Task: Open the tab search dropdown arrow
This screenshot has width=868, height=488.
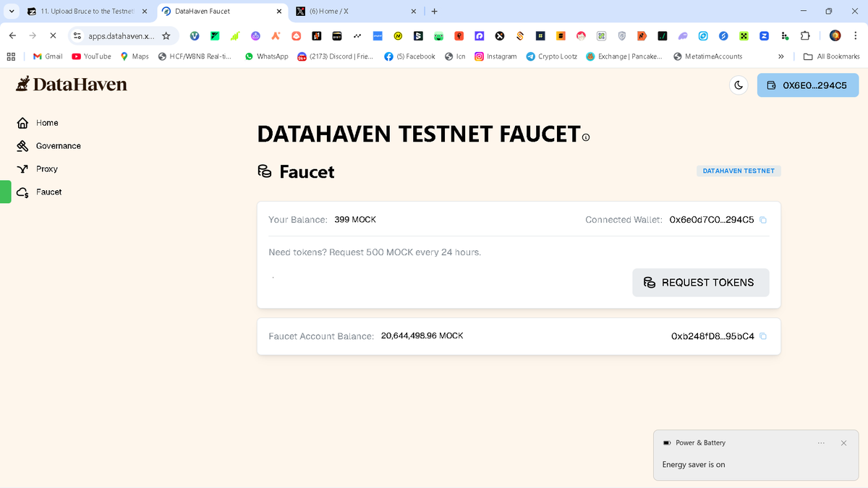Action: pyautogui.click(x=10, y=11)
